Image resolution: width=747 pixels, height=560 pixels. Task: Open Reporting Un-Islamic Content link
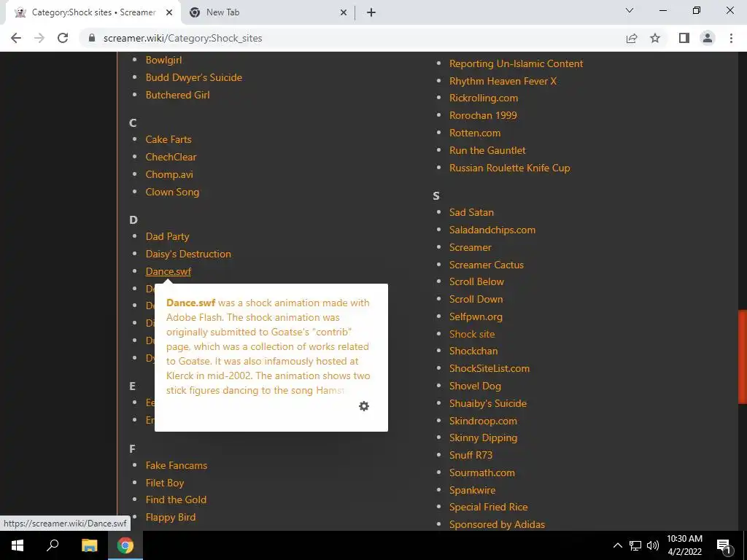(x=516, y=64)
